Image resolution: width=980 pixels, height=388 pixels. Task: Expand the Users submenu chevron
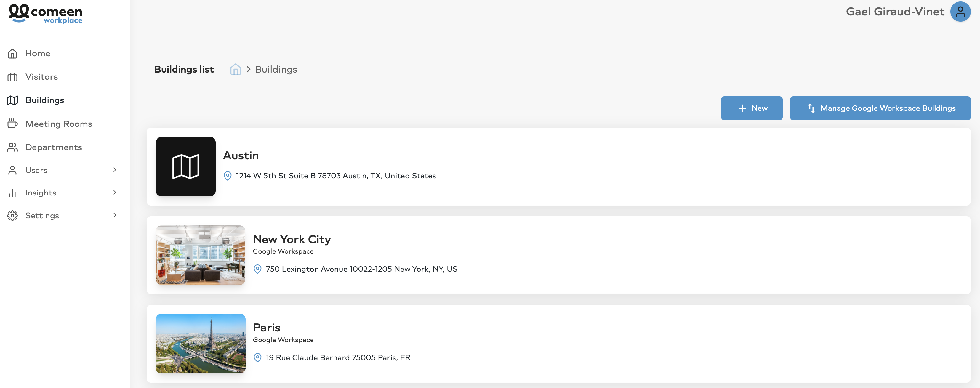coord(115,170)
